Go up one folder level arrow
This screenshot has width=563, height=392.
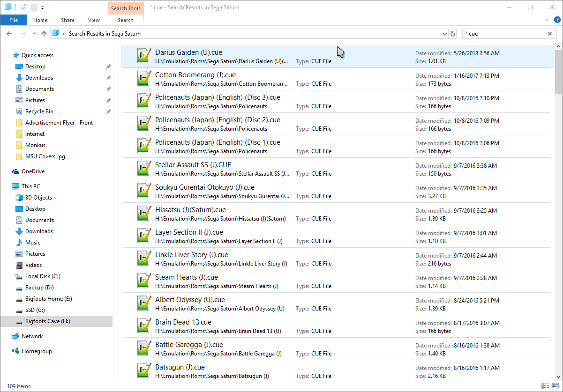[x=44, y=34]
